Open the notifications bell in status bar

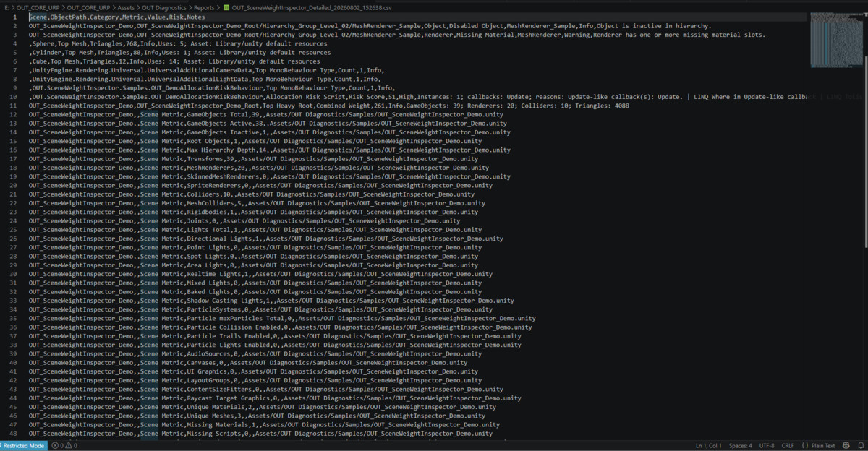tap(860, 446)
